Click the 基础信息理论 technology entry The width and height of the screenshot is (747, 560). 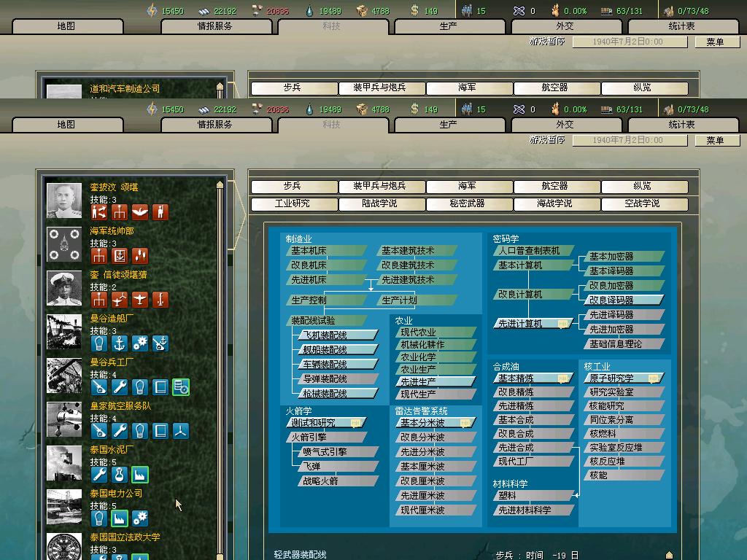pyautogui.click(x=624, y=344)
